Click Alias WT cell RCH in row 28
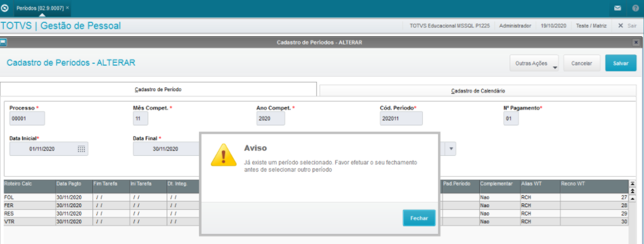The height and width of the screenshot is (244, 644). pos(539,205)
